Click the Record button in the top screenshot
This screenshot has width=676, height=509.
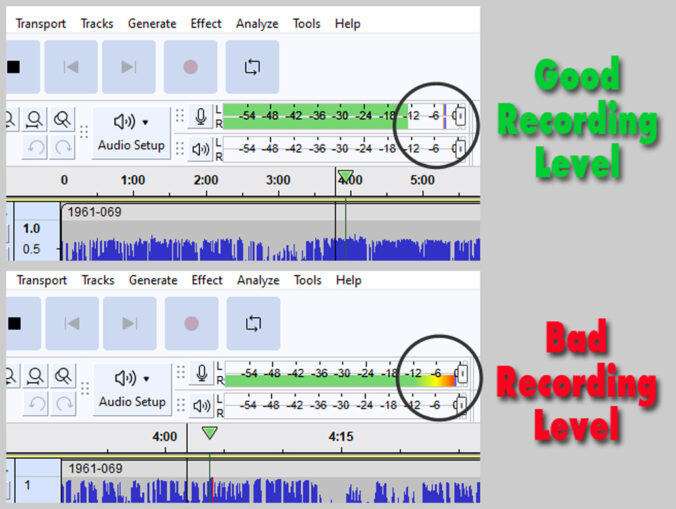(191, 67)
